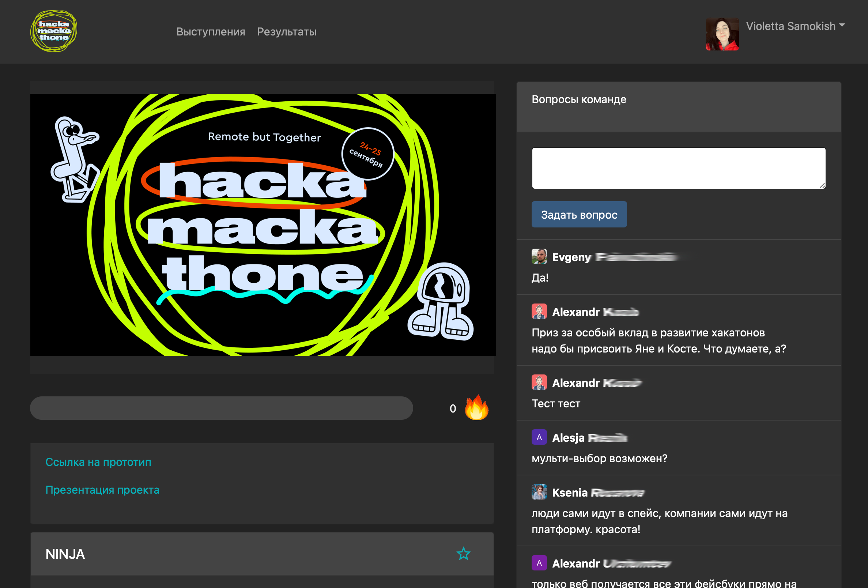Click Alexandr U's purple avatar at bottom
Screen dimensions: 868x588
(x=539, y=563)
